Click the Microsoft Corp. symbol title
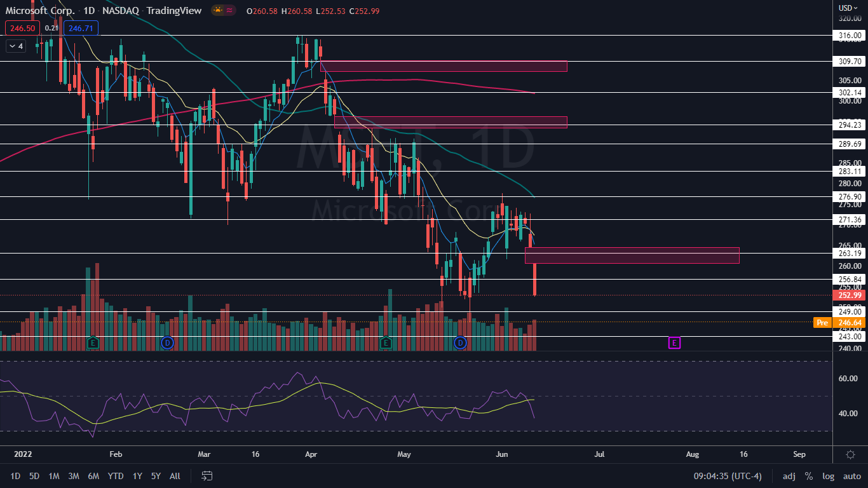 tap(41, 10)
